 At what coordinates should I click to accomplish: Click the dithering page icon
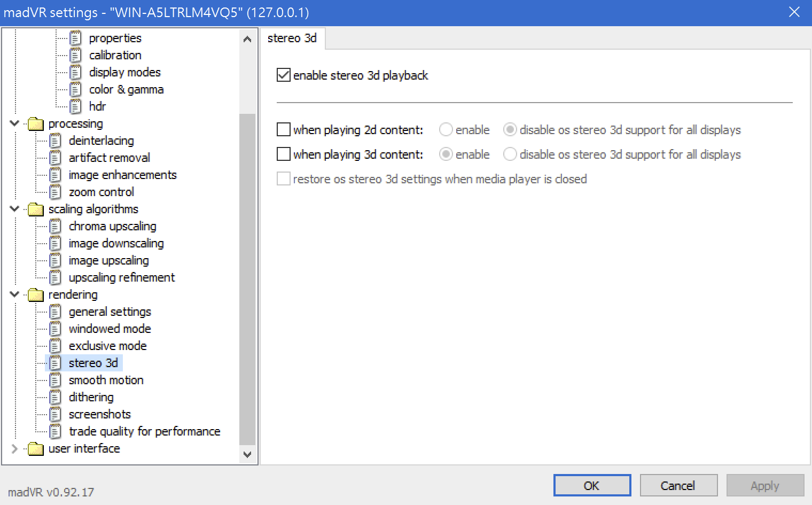point(56,397)
